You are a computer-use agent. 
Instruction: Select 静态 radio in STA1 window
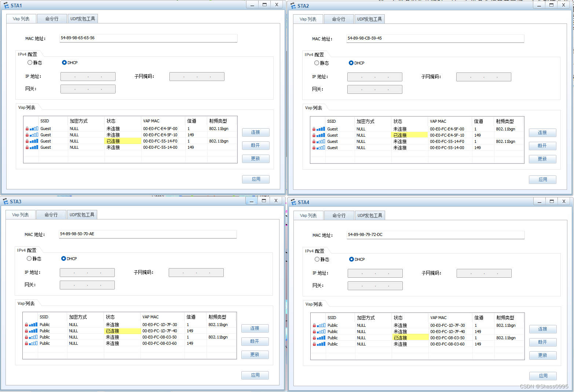(30, 63)
